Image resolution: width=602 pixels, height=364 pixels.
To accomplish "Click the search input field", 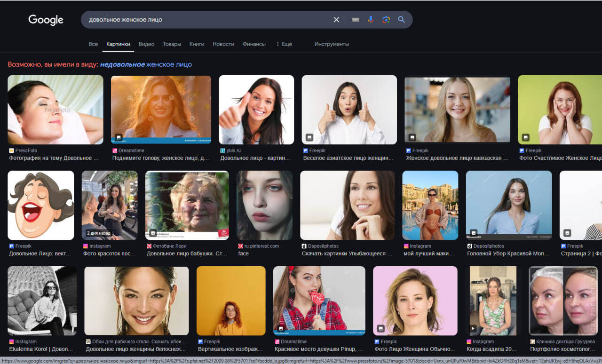I will tap(207, 20).
